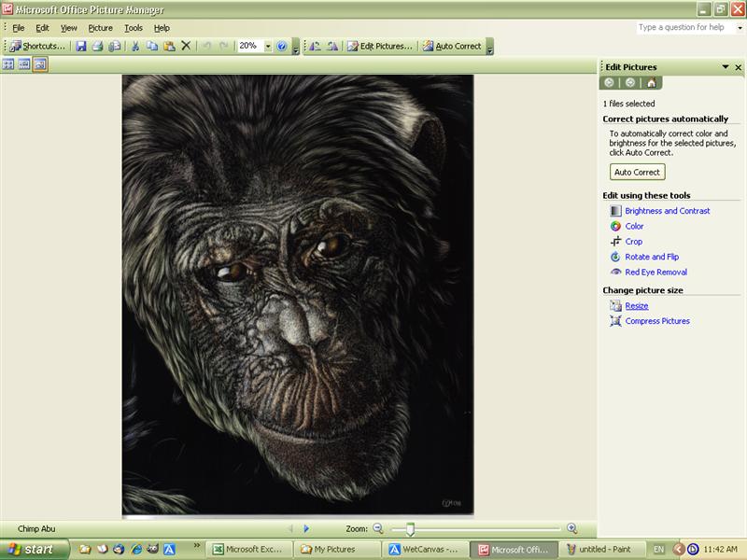Open the Help menu
Image resolution: width=747 pixels, height=560 pixels.
point(162,28)
